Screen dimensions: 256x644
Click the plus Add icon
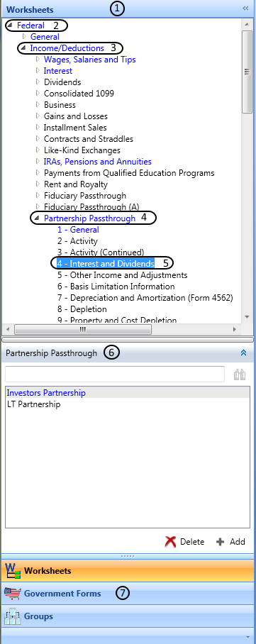tap(221, 542)
